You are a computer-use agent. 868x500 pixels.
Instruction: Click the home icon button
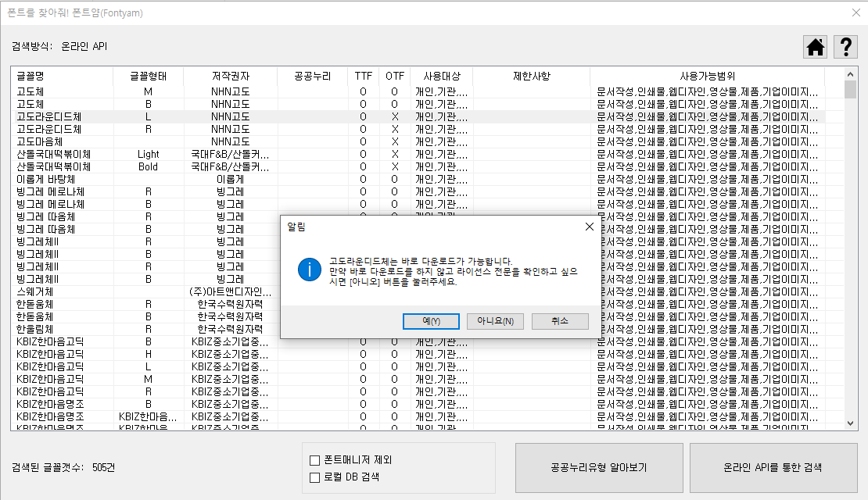click(x=816, y=47)
